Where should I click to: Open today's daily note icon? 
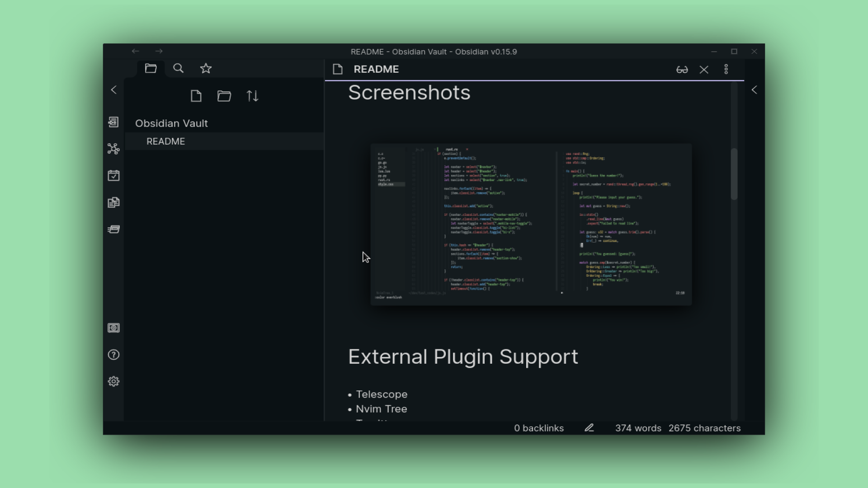point(113,175)
